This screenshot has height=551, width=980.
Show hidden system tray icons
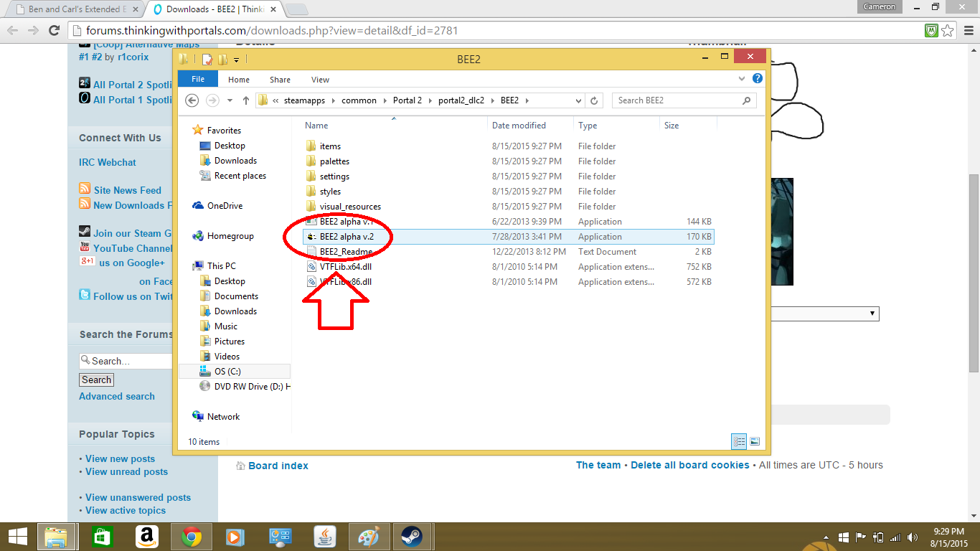(x=827, y=537)
